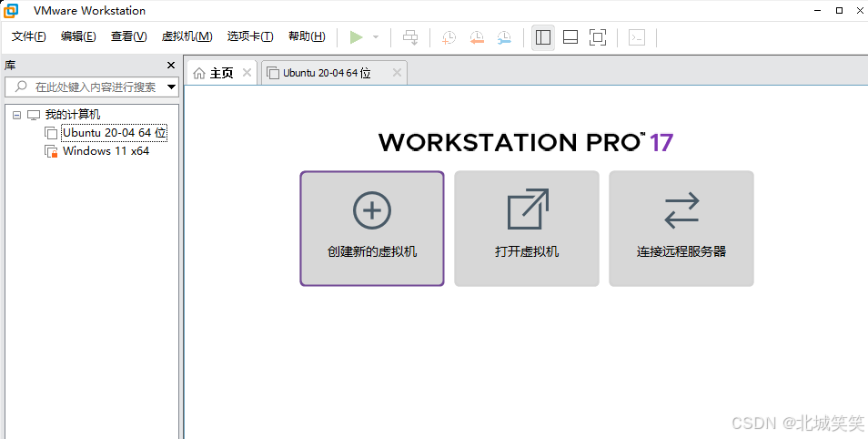Toggle the thumbnail bar view icon

[x=570, y=37]
